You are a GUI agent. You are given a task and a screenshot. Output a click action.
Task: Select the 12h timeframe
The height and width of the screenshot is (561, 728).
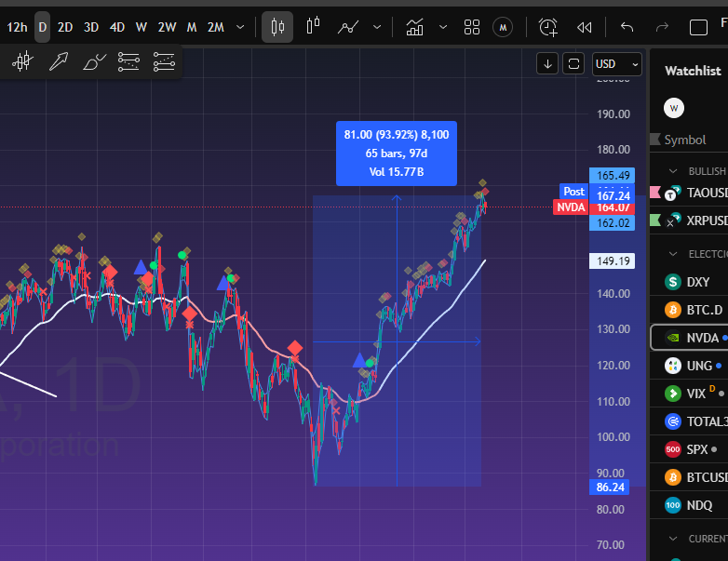[x=17, y=27]
